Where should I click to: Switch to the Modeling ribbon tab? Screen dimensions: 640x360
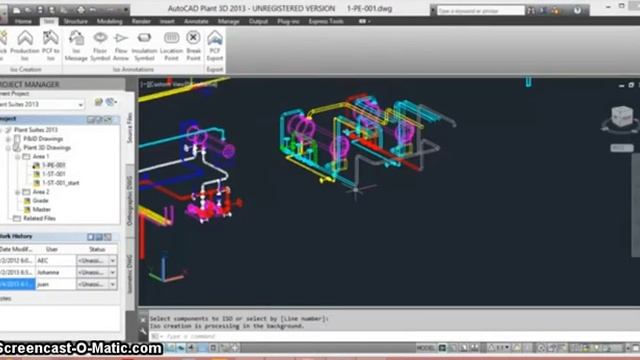(109, 21)
